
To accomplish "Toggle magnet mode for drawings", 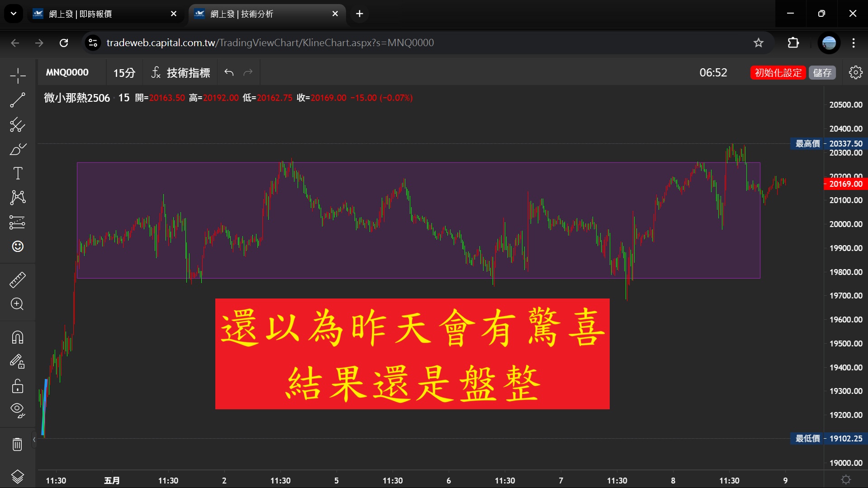I will (x=18, y=337).
